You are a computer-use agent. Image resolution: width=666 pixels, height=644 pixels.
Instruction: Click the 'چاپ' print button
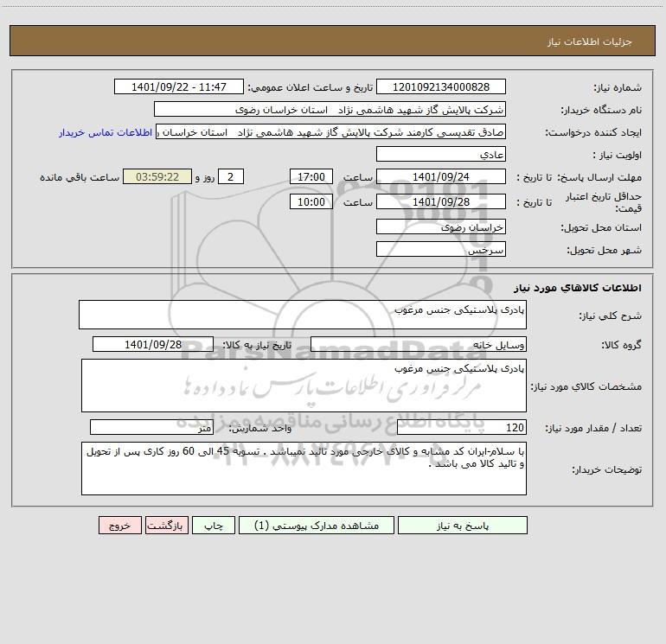tap(214, 525)
